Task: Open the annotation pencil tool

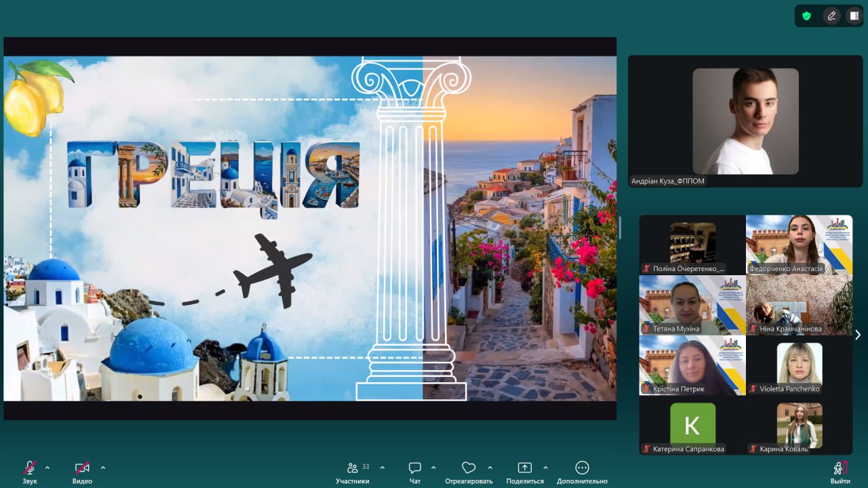Action: [x=831, y=16]
